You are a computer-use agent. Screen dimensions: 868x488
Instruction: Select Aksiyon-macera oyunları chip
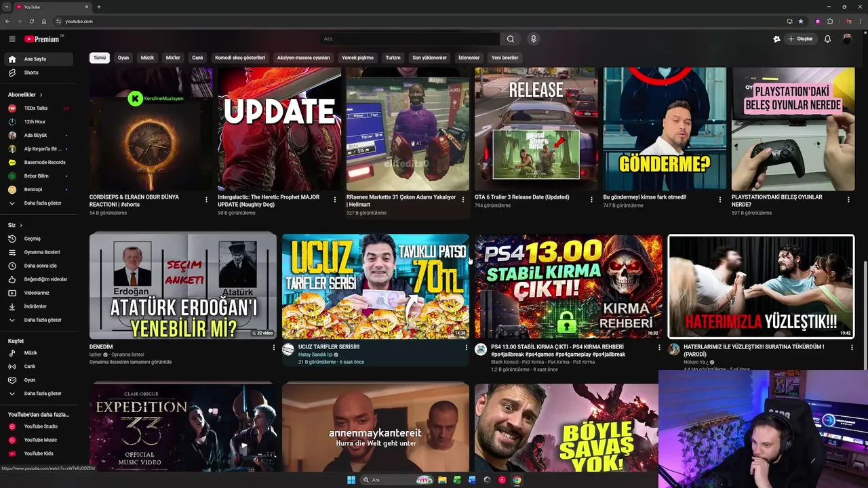coord(303,58)
